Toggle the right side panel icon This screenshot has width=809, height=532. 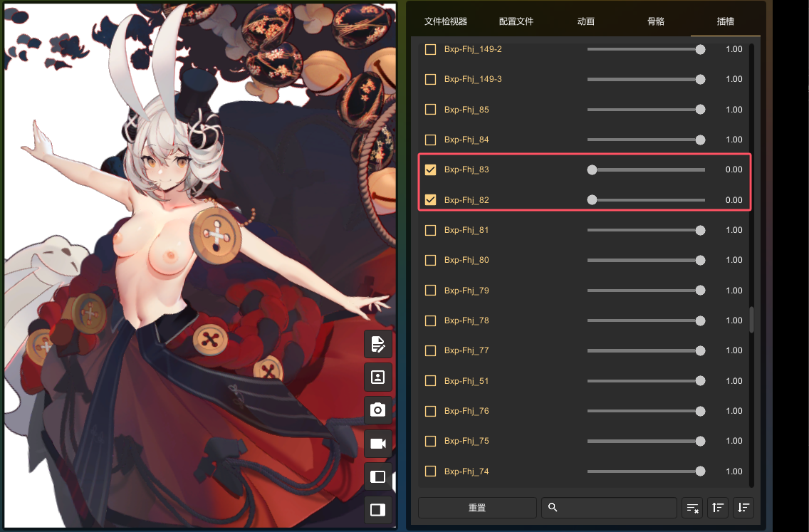[377, 510]
